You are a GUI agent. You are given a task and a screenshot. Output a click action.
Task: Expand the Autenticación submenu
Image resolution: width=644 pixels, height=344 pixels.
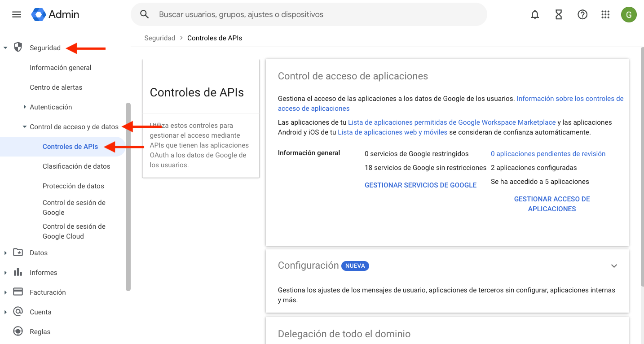(25, 107)
